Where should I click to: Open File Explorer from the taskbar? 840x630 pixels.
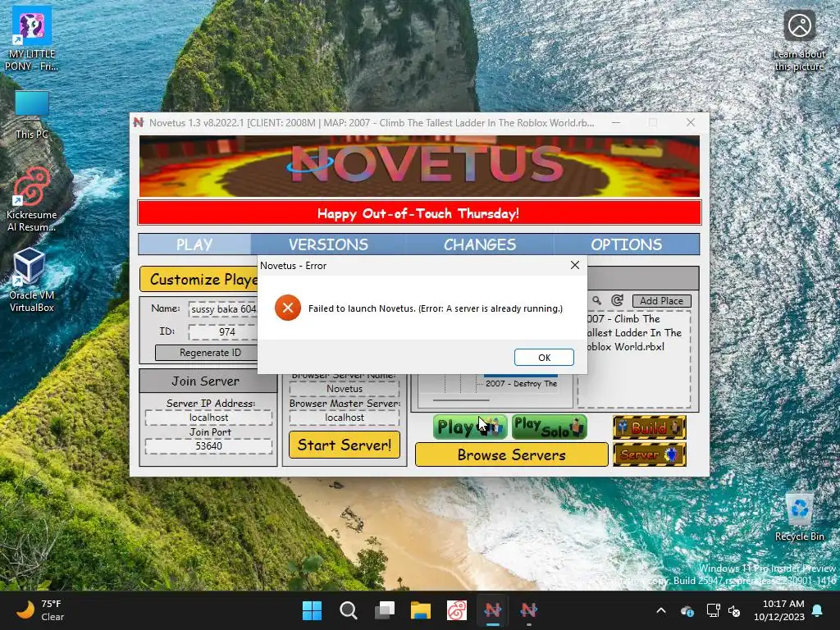[x=421, y=610]
